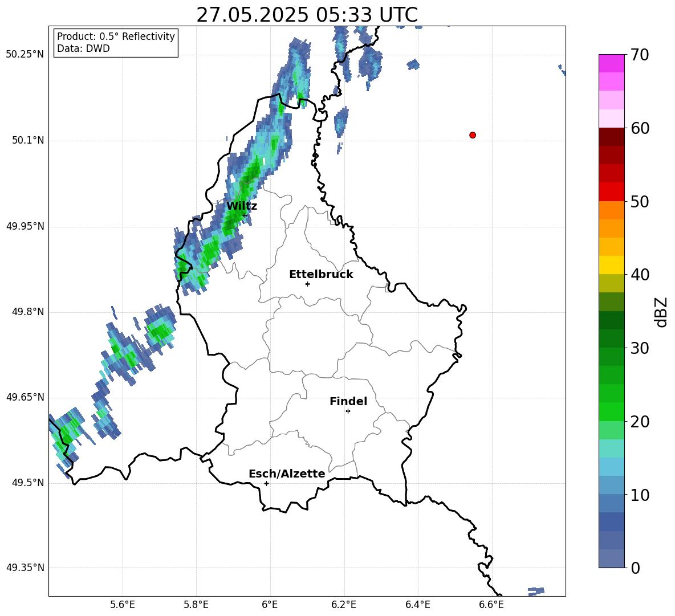Click the '6.6°E' longitude label
This screenshot has height=616, width=675.
point(491,605)
